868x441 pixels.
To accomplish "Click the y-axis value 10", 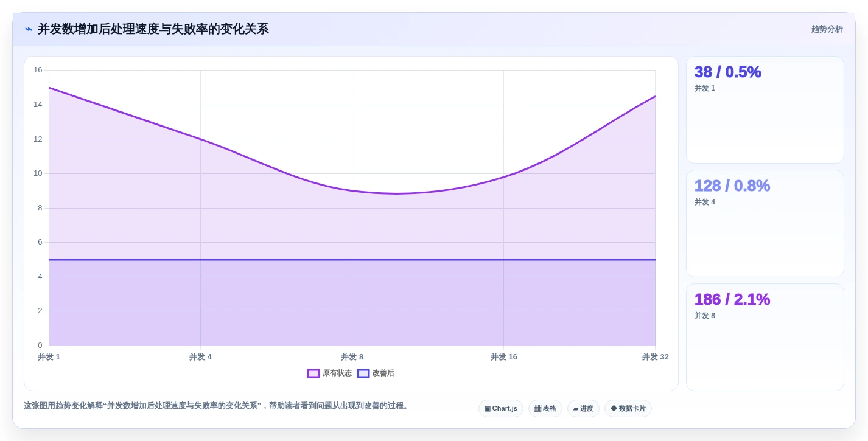I will pyautogui.click(x=38, y=173).
